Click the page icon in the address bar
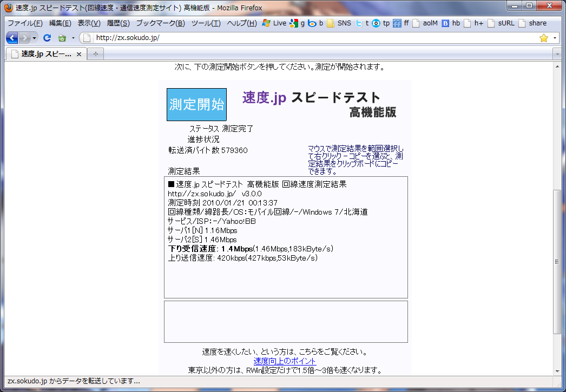The width and height of the screenshot is (566, 392). (x=87, y=37)
